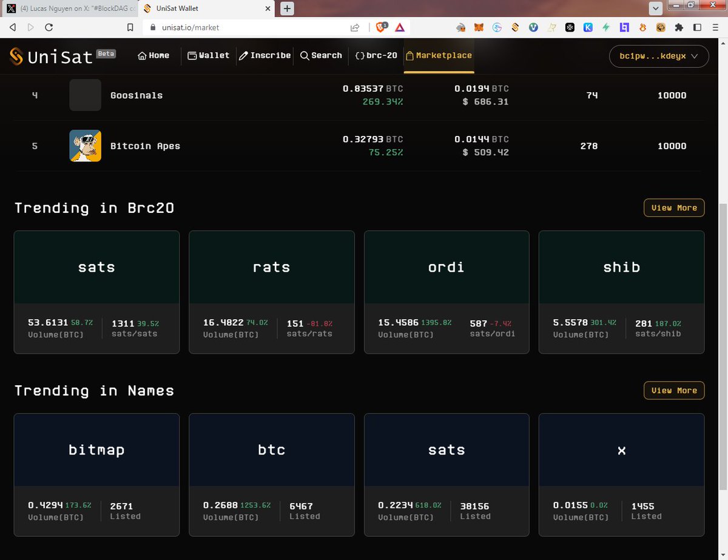Open the browser hamburger menu

pyautogui.click(x=715, y=27)
